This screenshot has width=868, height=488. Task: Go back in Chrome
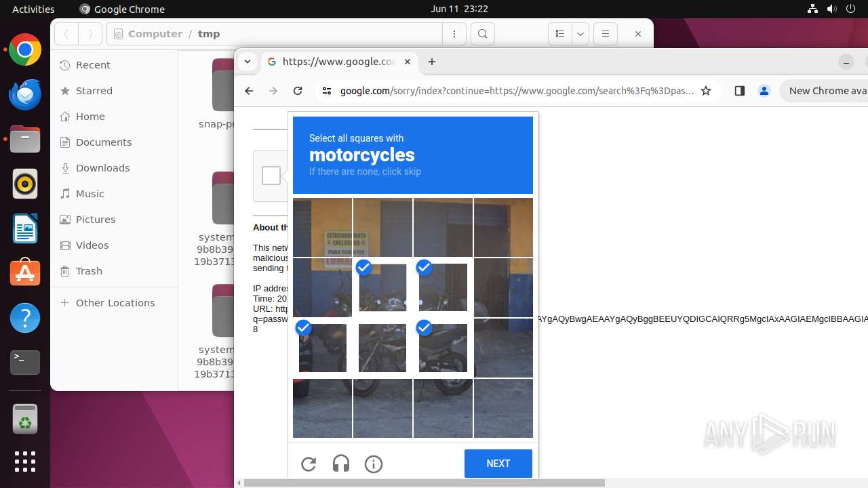coord(249,91)
